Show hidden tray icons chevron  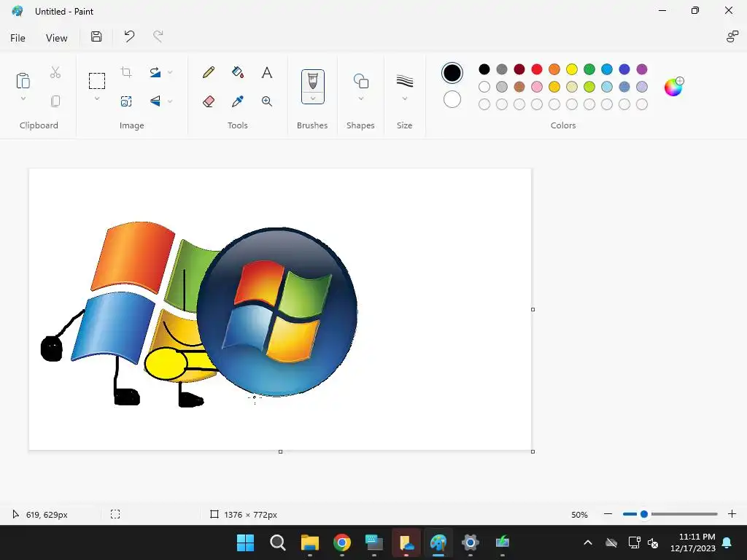point(588,542)
